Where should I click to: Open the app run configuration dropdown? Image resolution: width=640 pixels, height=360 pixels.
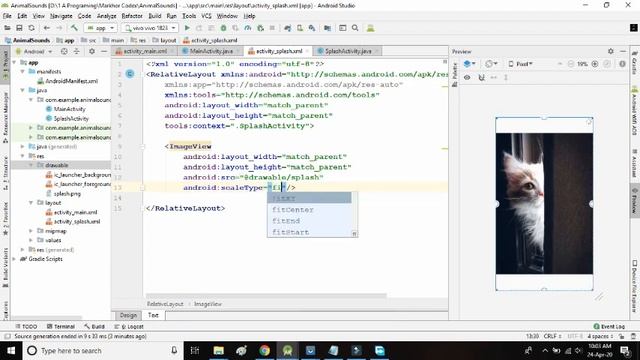(x=101, y=28)
